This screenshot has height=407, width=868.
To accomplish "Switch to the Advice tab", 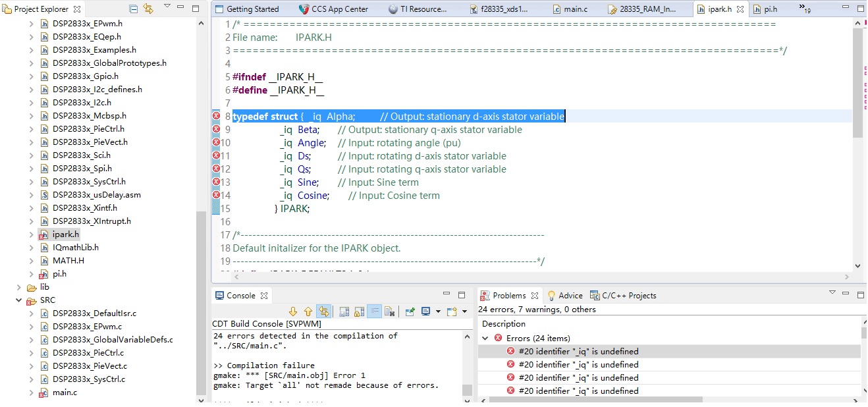I will 570,296.
